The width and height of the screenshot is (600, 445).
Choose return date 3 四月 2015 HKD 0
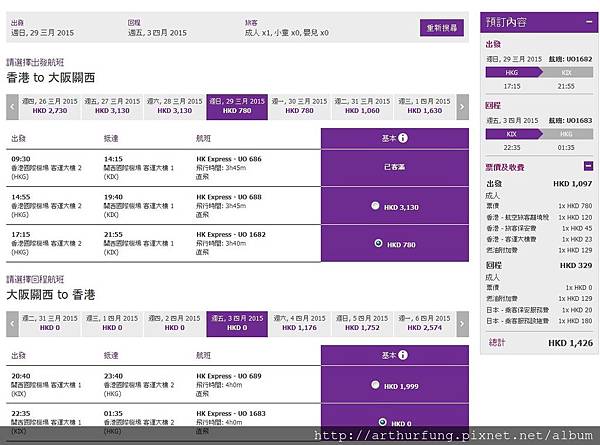pos(237,324)
